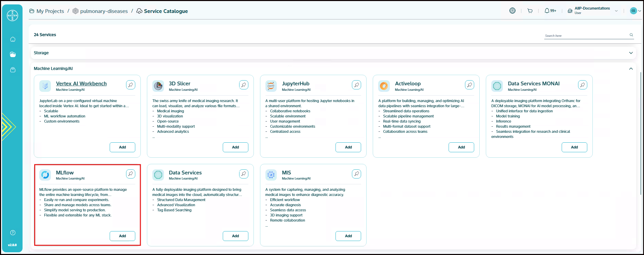Add the MLflow service
This screenshot has width=644, height=255.
pos(122,236)
